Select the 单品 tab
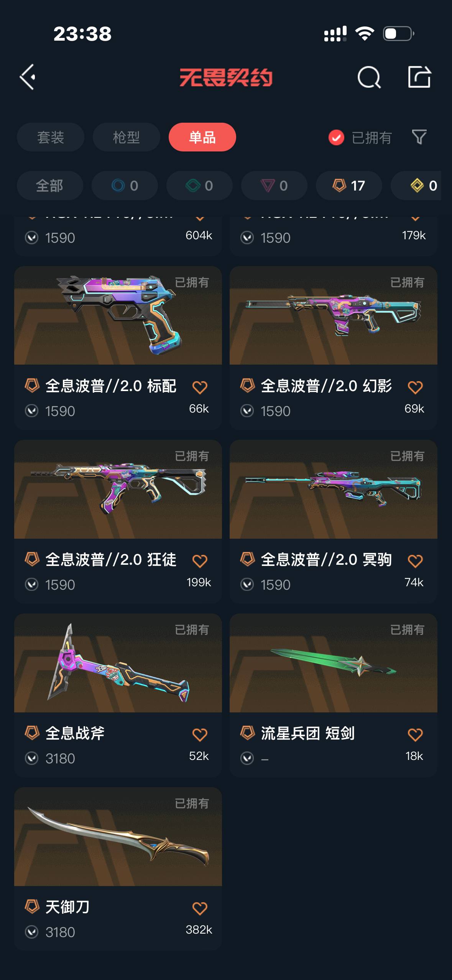 tap(202, 137)
